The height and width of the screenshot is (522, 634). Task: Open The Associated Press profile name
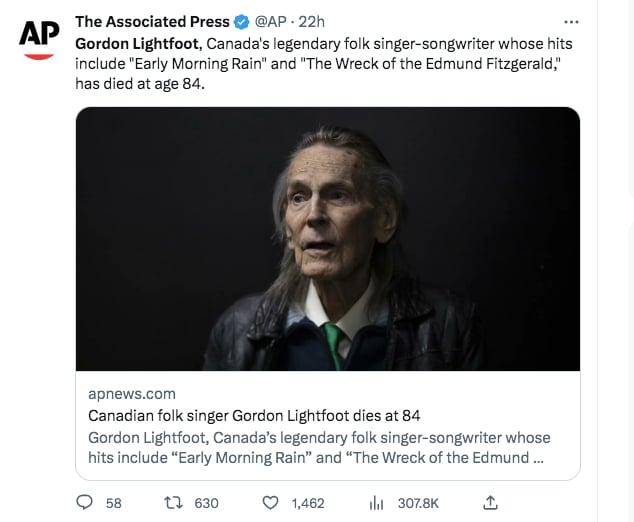point(152,22)
